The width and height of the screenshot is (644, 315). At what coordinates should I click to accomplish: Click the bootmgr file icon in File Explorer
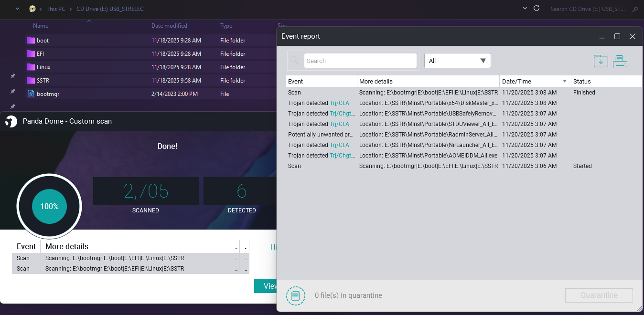[x=31, y=94]
